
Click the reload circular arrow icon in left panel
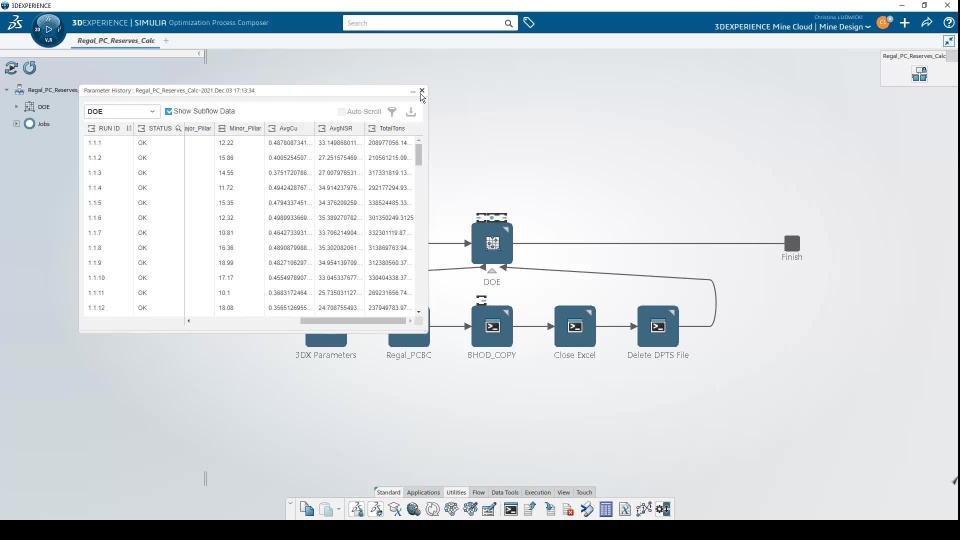point(29,67)
